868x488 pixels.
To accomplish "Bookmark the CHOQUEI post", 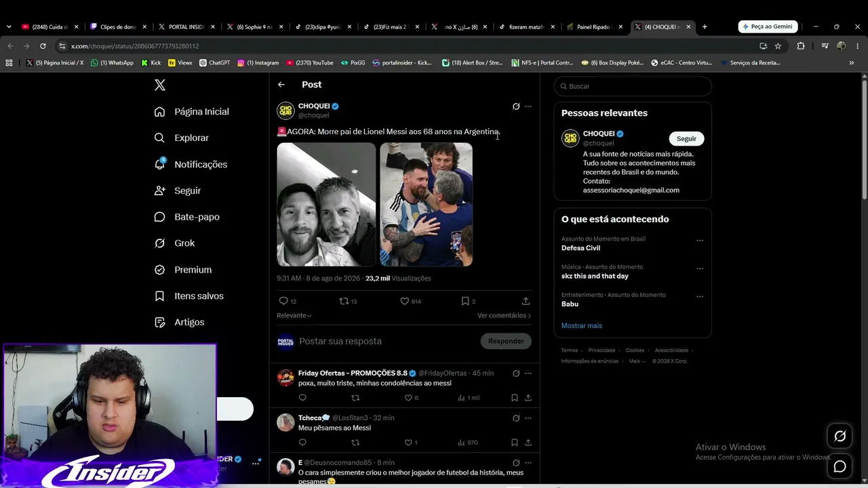I will coord(465,301).
